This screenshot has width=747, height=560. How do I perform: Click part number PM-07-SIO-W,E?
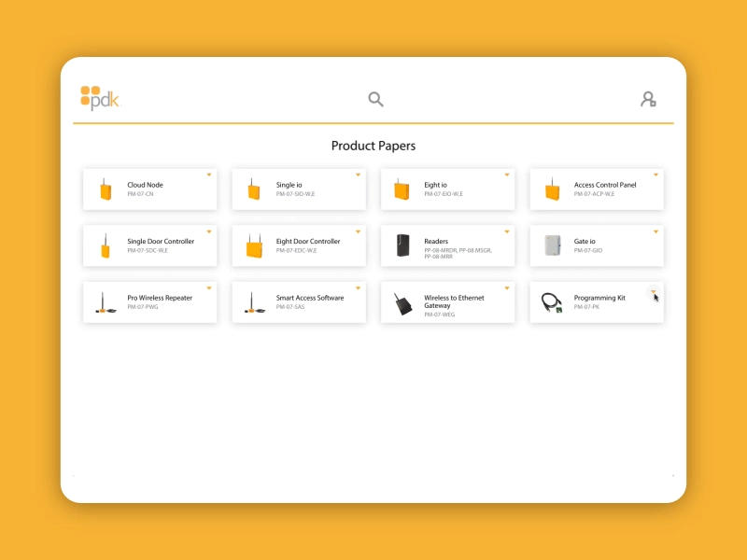(x=295, y=194)
